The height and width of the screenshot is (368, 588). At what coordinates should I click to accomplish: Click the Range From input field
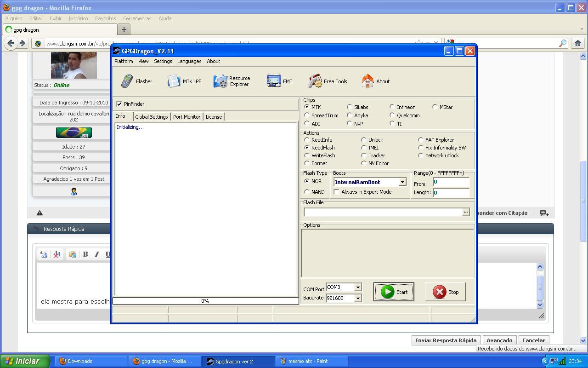point(451,182)
